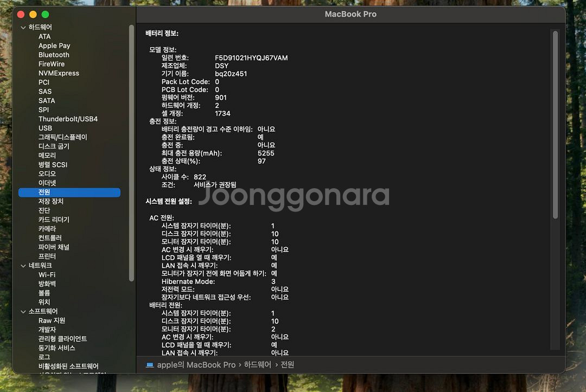Select 저장 장치 in sidebar
This screenshot has height=392, width=586.
[51, 201]
